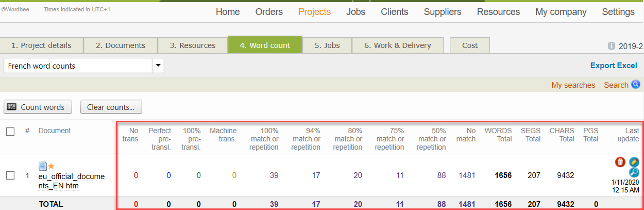Screen dimensions: 644x210
Task: Click the blue search magnifier icon
Action: coord(636,85)
